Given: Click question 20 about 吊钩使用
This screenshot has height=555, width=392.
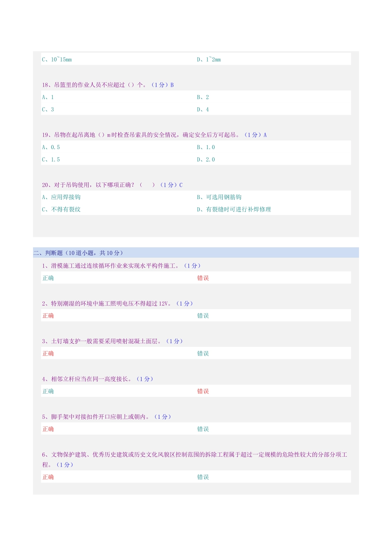Looking at the screenshot, I should [x=112, y=185].
